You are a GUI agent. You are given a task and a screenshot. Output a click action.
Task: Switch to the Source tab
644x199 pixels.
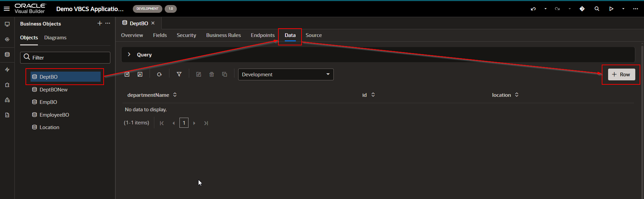click(314, 35)
